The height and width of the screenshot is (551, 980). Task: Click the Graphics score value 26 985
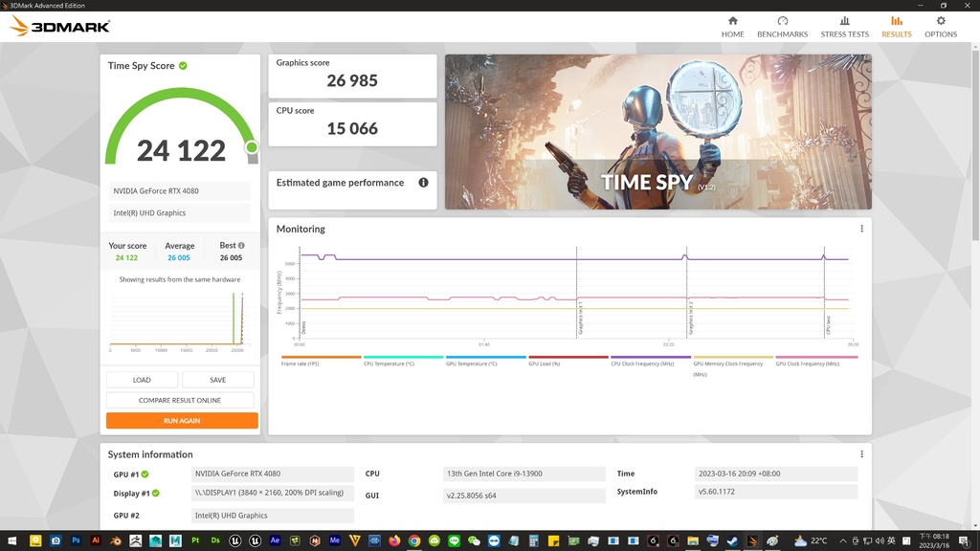[x=352, y=80]
